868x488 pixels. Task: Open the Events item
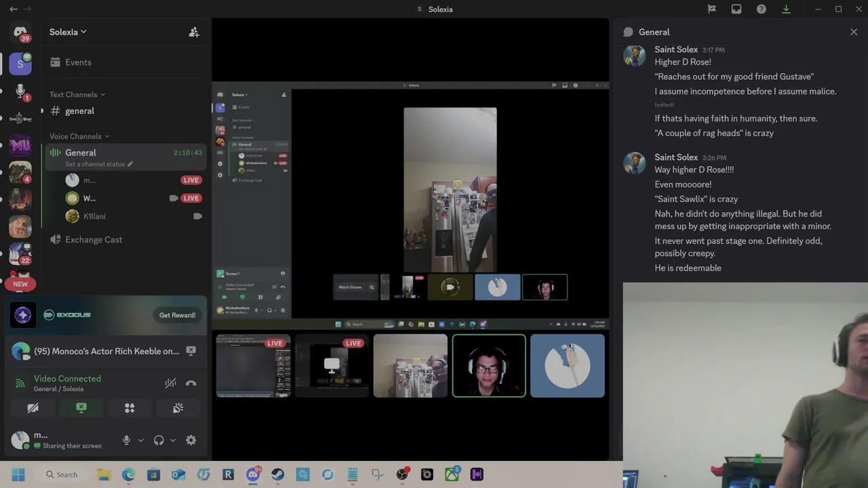78,62
